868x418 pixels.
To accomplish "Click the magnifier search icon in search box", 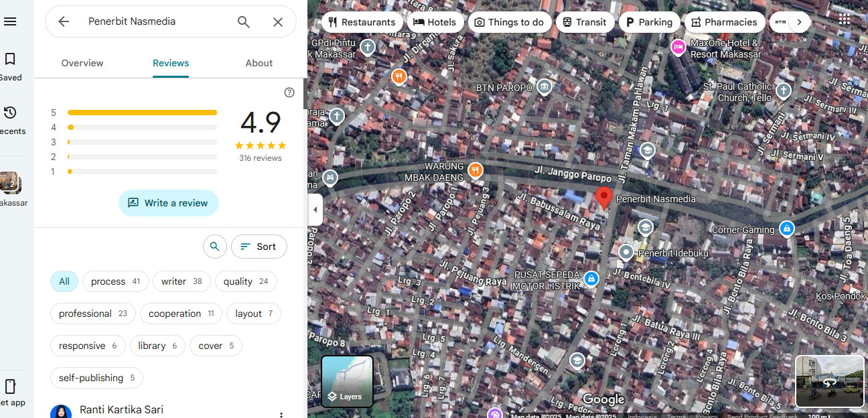I will [x=244, y=21].
